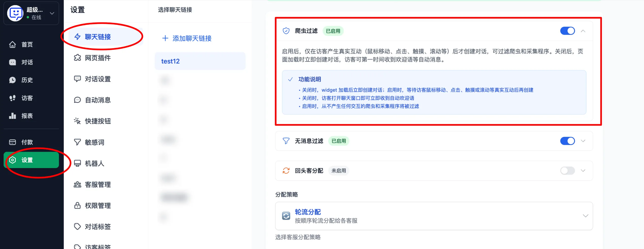The image size is (644, 249).
Task: Disable the 爬虫过滤 crawler filter toggle
Action: click(x=567, y=31)
